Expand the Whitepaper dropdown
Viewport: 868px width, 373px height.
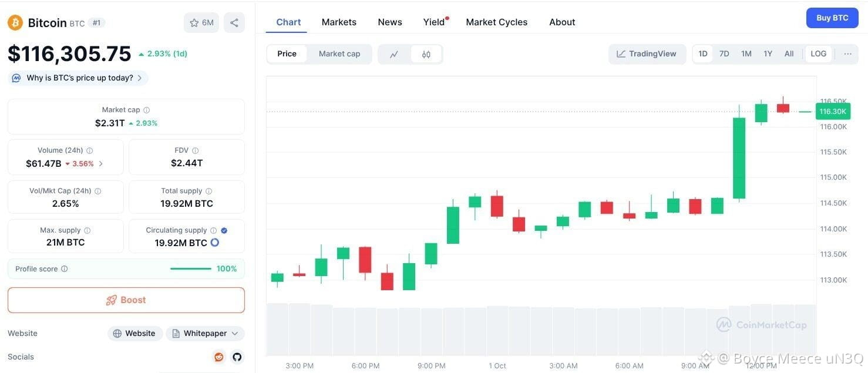click(206, 333)
